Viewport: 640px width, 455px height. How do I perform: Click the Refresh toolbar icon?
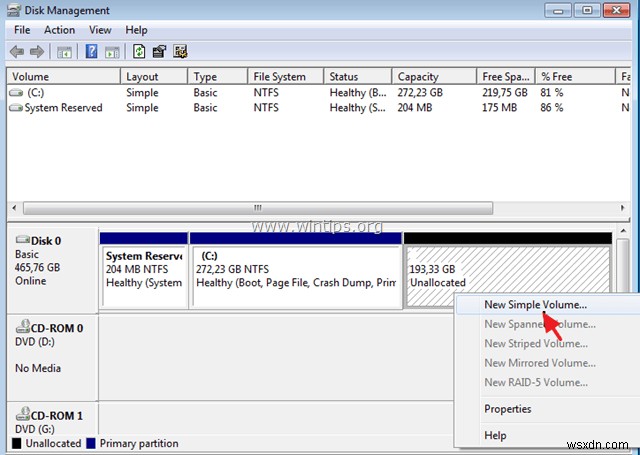click(139, 51)
